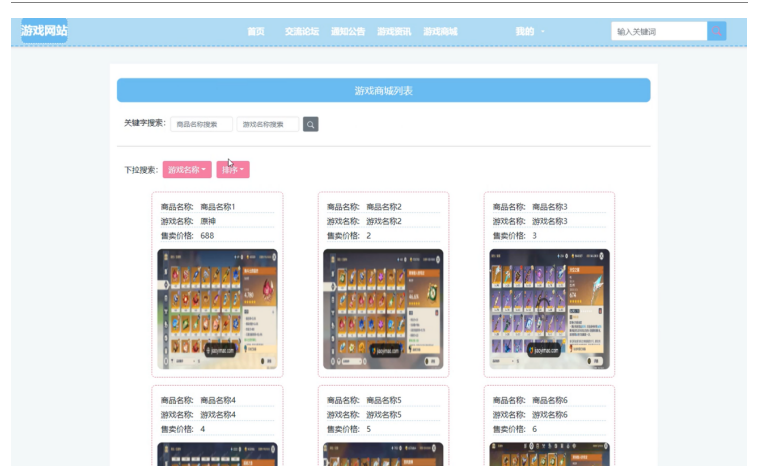Open the 商品名称3 product image
The height and width of the screenshot is (475, 773).
pos(549,309)
